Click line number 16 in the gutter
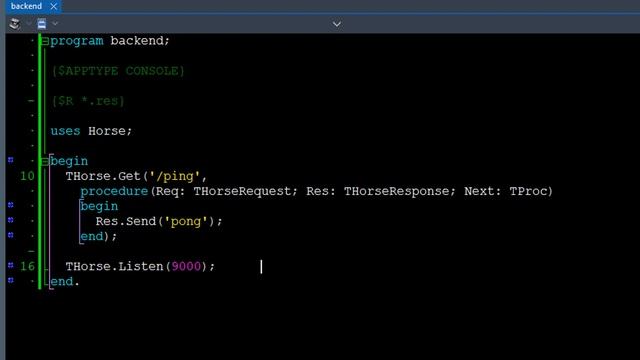The height and width of the screenshot is (360, 640). 27,267
